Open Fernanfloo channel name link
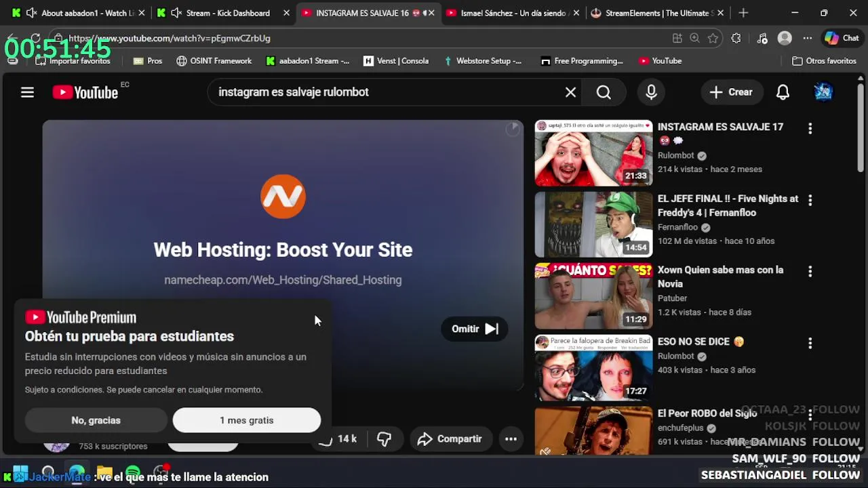Viewport: 868px width, 488px height. point(677,227)
